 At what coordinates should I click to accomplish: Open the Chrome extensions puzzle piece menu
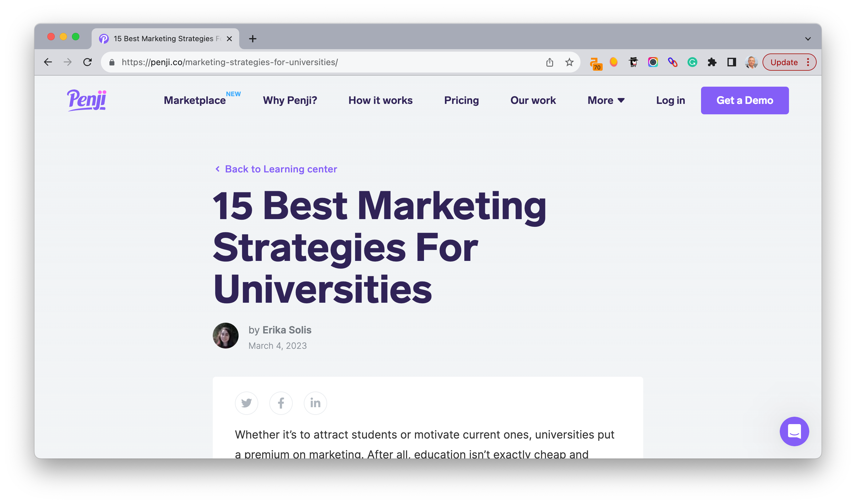click(x=712, y=62)
